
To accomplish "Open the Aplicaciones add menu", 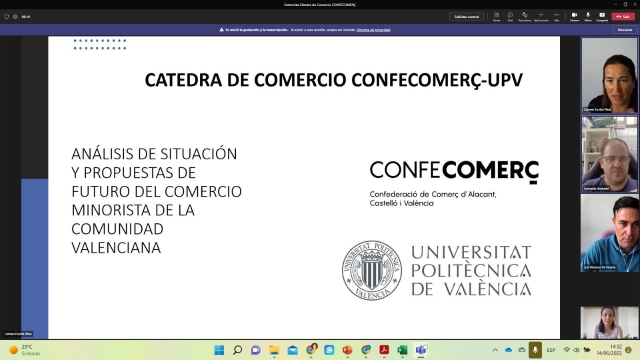I will tap(541, 16).
